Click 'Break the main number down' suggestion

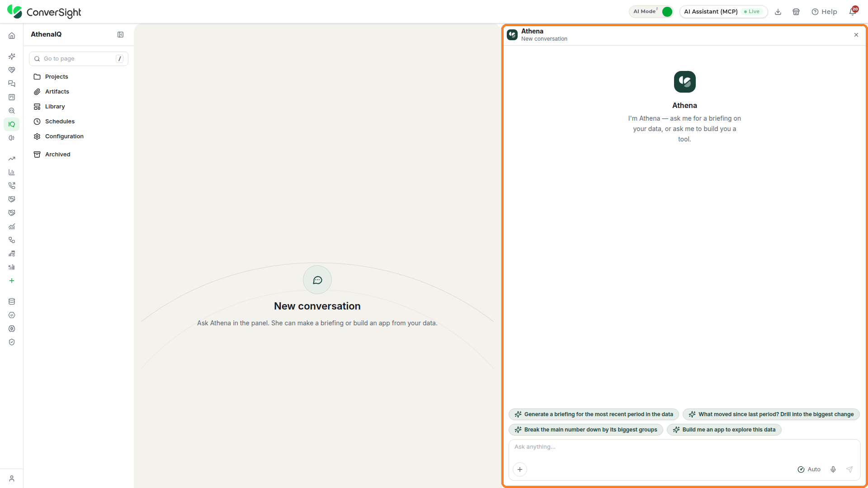586,430
